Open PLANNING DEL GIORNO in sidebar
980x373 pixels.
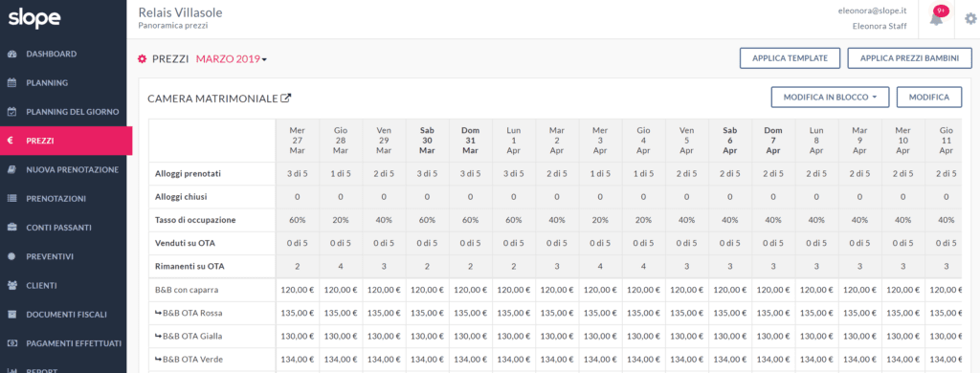(73, 112)
